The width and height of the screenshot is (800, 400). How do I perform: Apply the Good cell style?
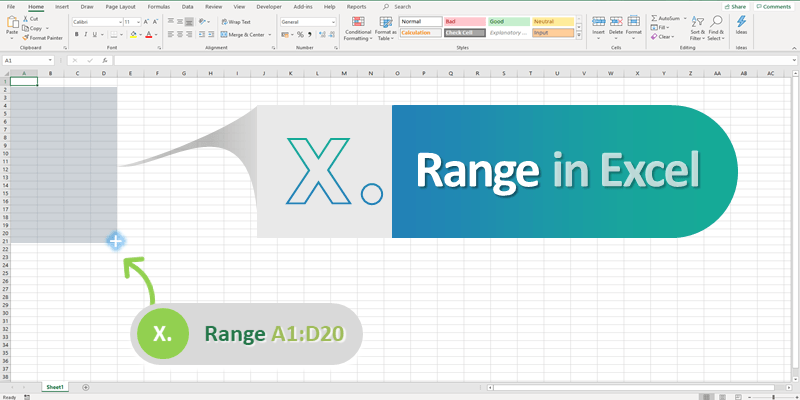click(509, 22)
